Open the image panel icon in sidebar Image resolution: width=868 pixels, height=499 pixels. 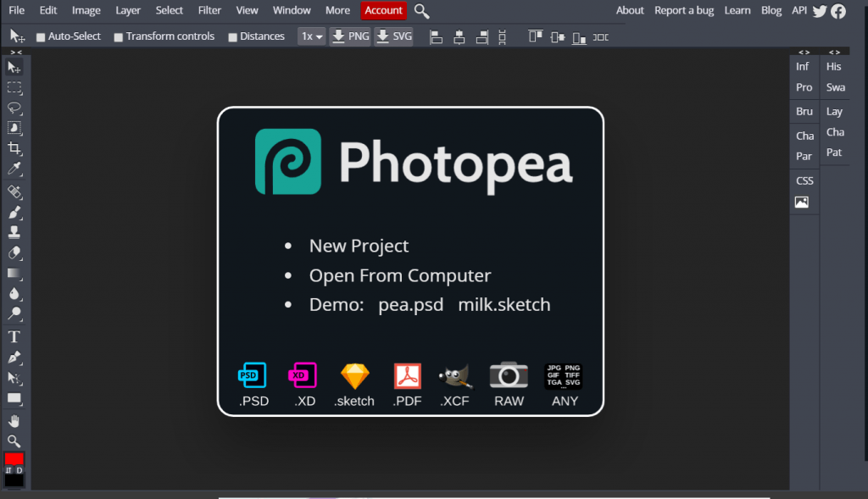pyautogui.click(x=802, y=202)
